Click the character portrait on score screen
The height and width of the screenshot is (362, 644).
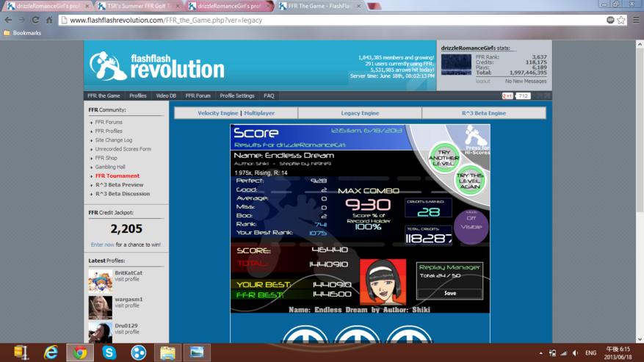pos(383,282)
